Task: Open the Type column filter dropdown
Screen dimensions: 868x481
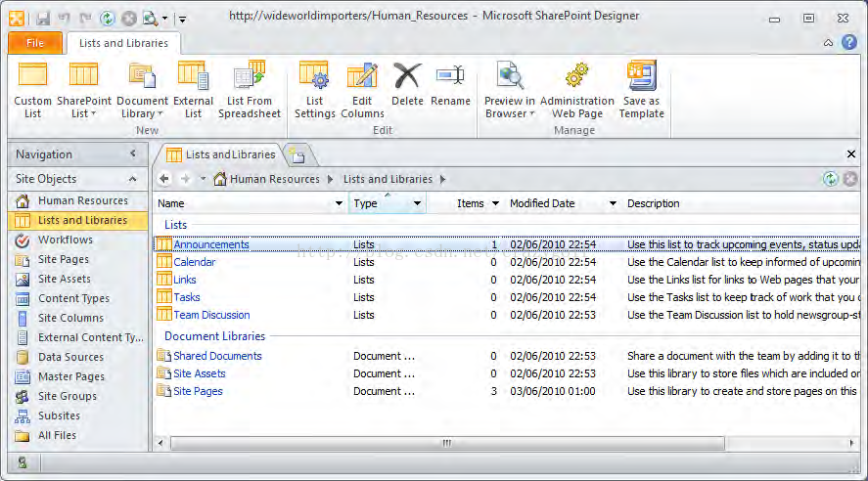Action: click(x=417, y=203)
